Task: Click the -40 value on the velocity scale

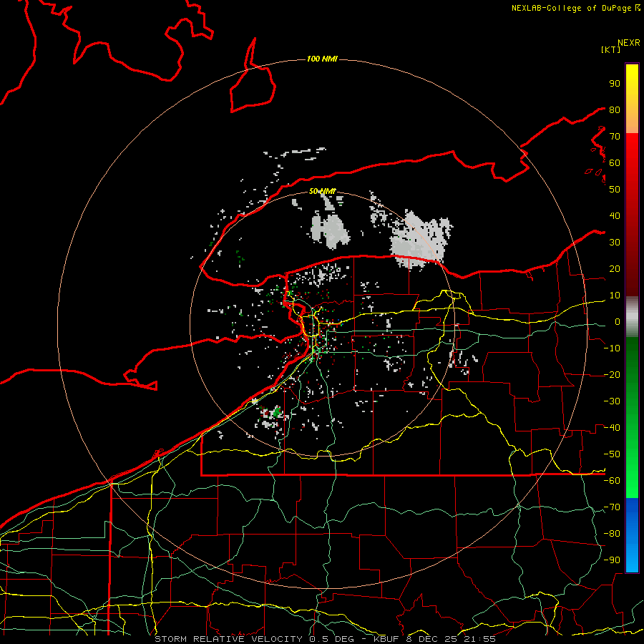Action: tap(612, 428)
